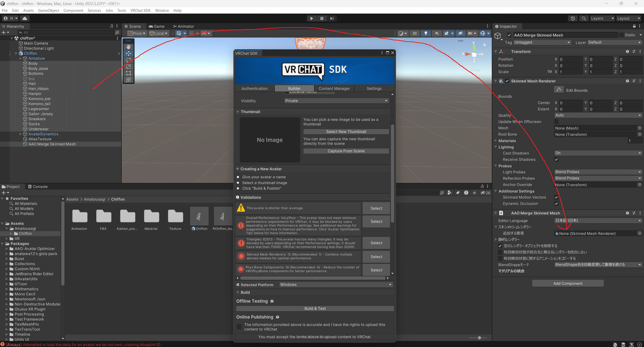Open the Light Probes dropdown
This screenshot has width=644, height=347.
598,172
